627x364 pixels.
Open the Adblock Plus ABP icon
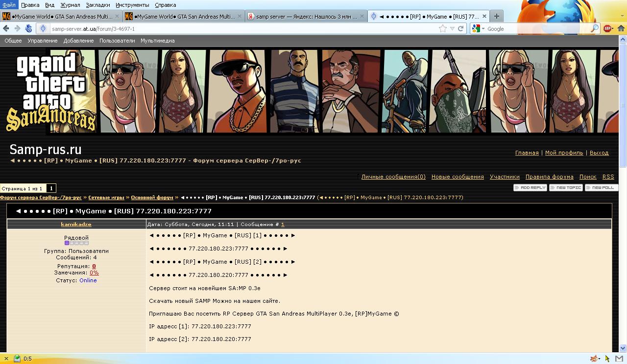coord(608,29)
